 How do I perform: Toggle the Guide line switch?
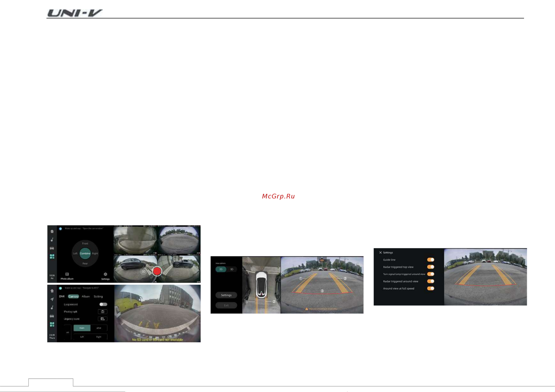click(431, 260)
